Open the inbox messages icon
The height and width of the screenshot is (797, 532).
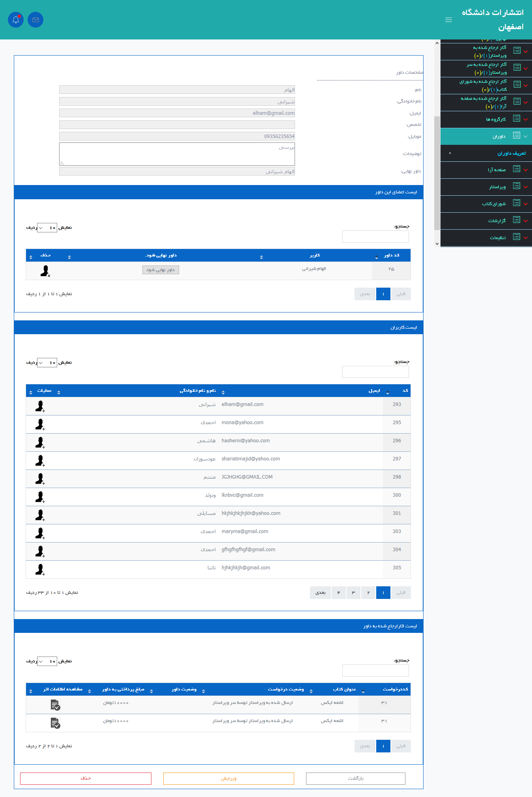click(x=35, y=20)
